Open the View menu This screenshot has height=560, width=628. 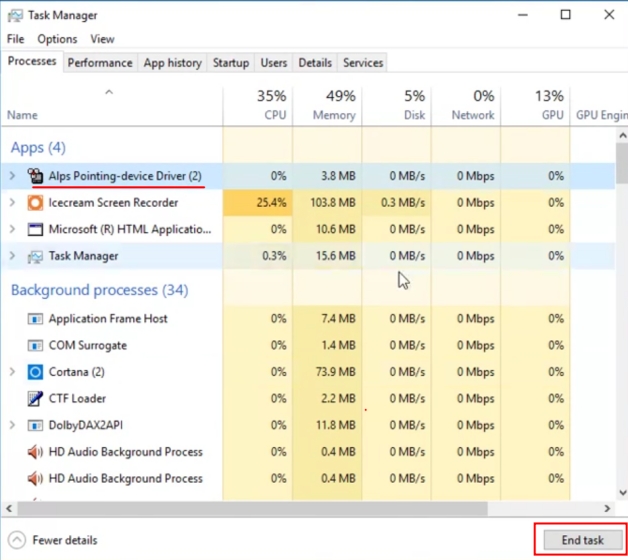click(102, 39)
